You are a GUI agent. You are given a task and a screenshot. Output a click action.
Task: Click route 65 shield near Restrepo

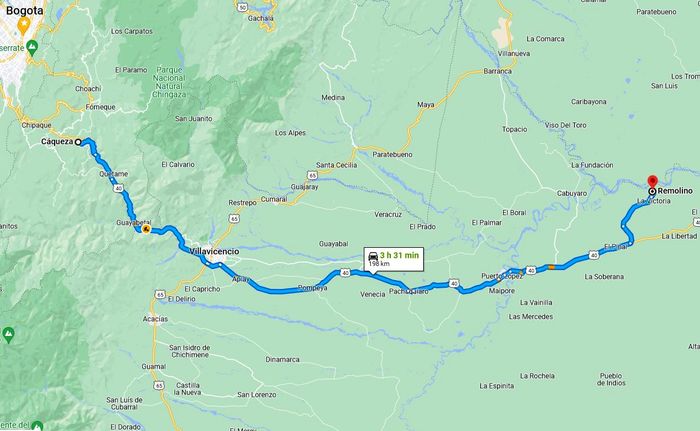pos(234,218)
